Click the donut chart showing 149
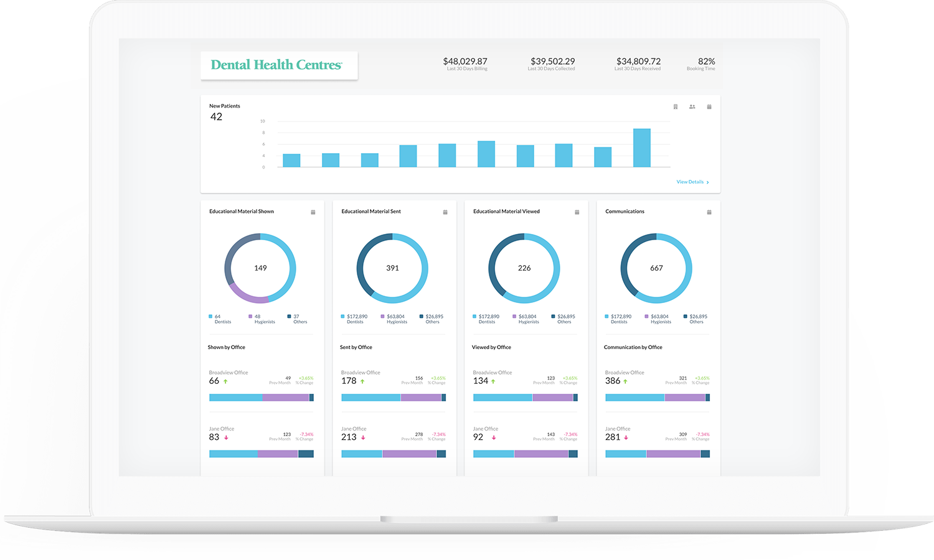The image size is (934, 560). click(260, 268)
